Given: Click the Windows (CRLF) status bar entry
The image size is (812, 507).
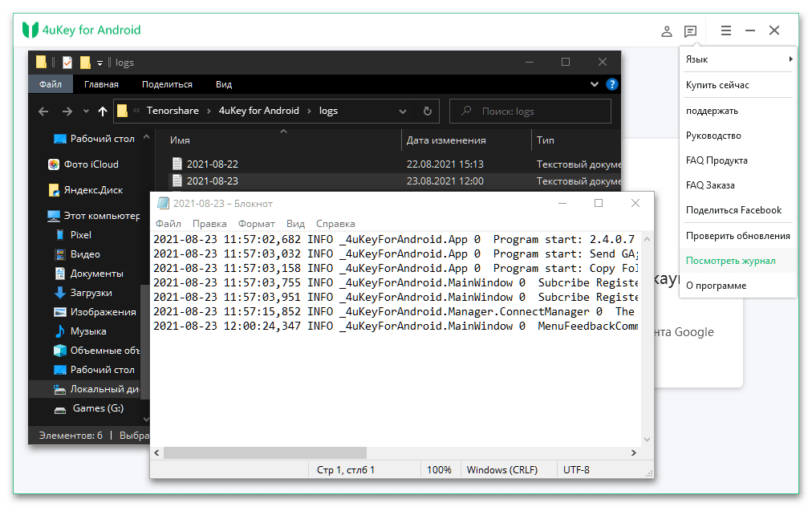Looking at the screenshot, I should tap(501, 470).
